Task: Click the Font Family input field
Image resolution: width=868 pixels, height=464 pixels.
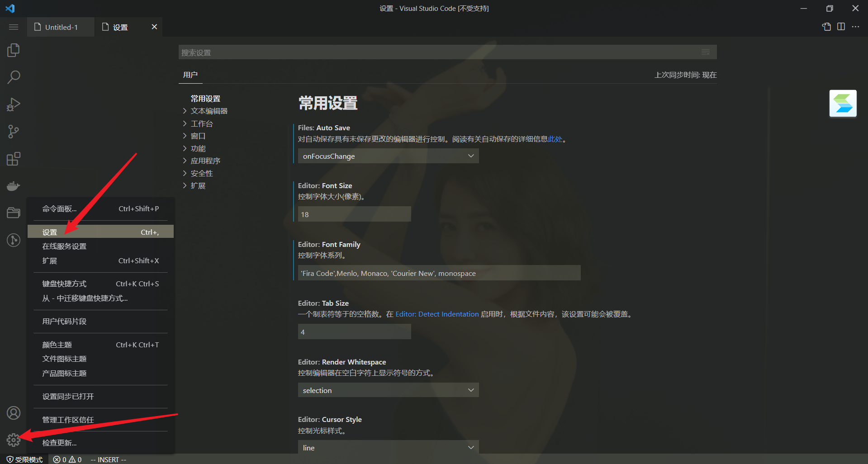Action: point(439,273)
